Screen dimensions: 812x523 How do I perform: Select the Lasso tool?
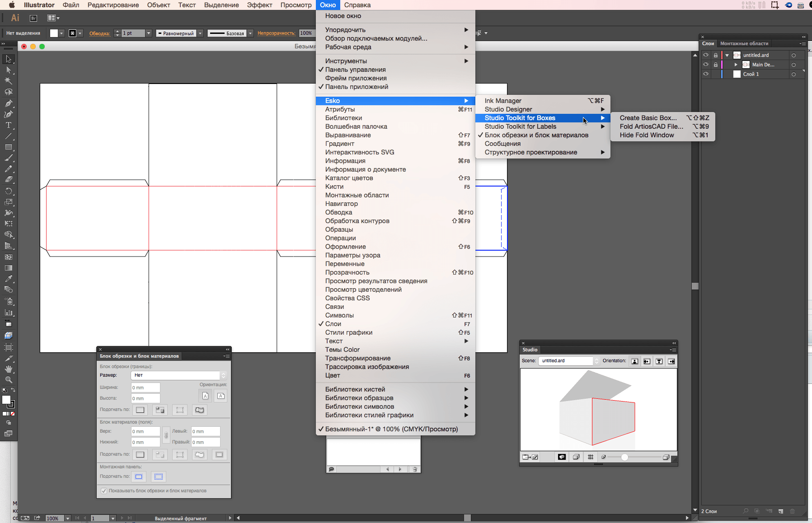[x=9, y=92]
